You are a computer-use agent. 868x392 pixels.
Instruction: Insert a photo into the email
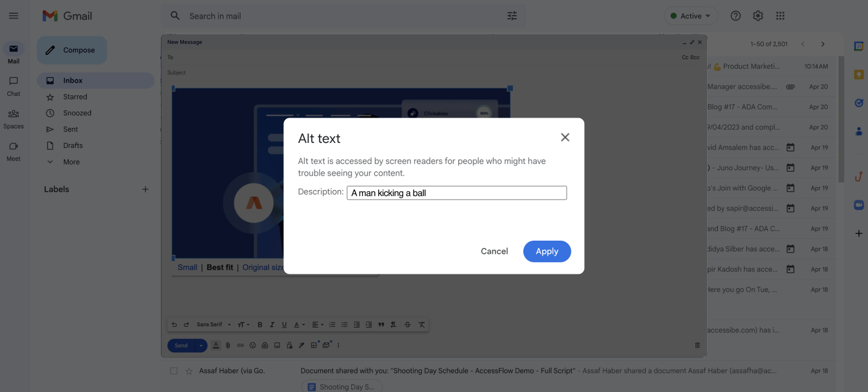(x=277, y=344)
